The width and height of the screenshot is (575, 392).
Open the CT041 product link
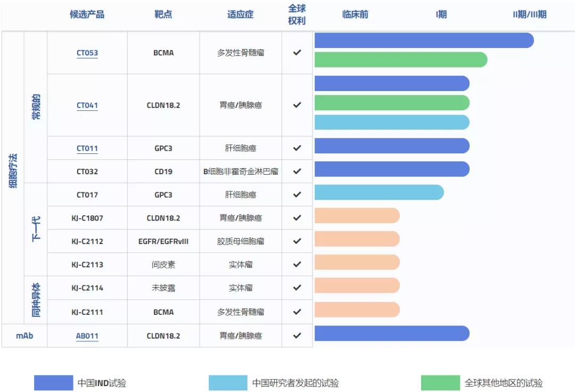point(87,105)
